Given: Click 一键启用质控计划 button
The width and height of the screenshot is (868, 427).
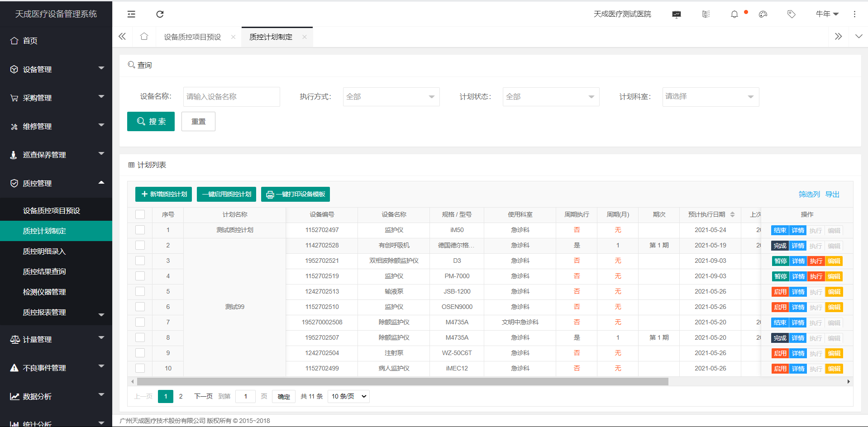Looking at the screenshot, I should coord(226,194).
